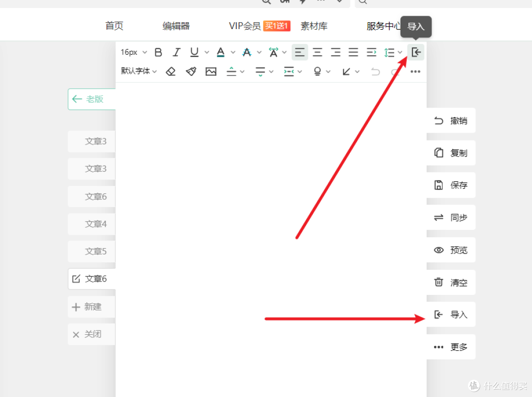Click the font color A icon
Screen dimensions: 532x397
pos(221,52)
